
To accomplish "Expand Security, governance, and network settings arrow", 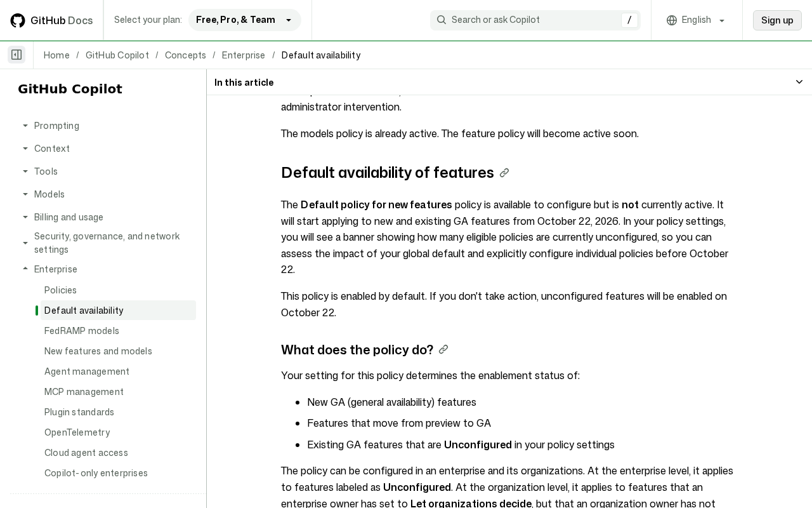I will [x=25, y=243].
